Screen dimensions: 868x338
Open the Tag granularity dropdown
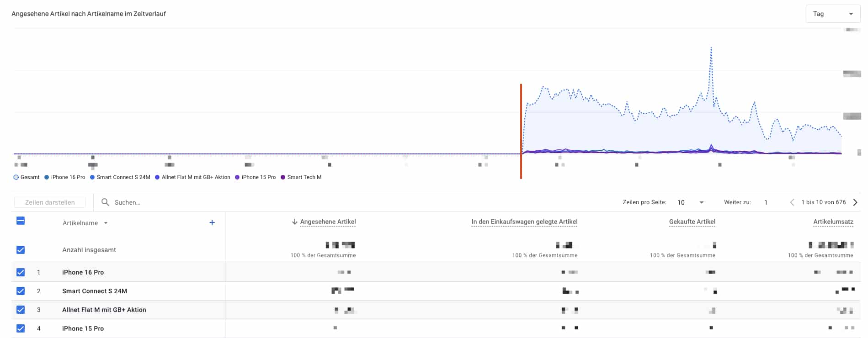tap(832, 14)
